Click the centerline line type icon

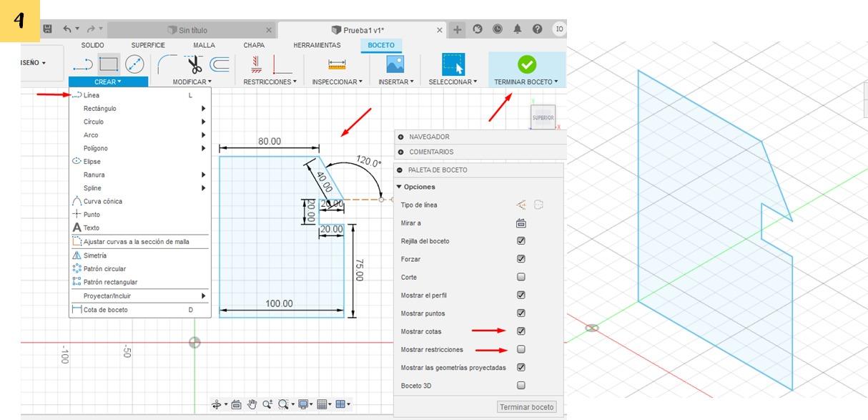click(x=538, y=205)
